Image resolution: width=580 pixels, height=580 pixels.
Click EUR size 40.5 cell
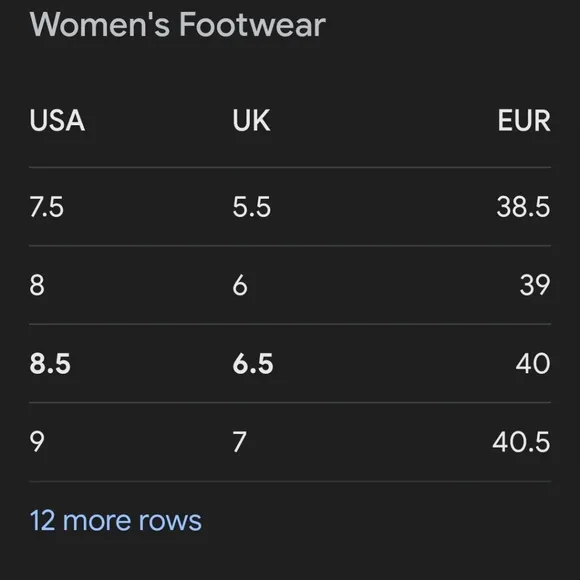click(x=522, y=442)
